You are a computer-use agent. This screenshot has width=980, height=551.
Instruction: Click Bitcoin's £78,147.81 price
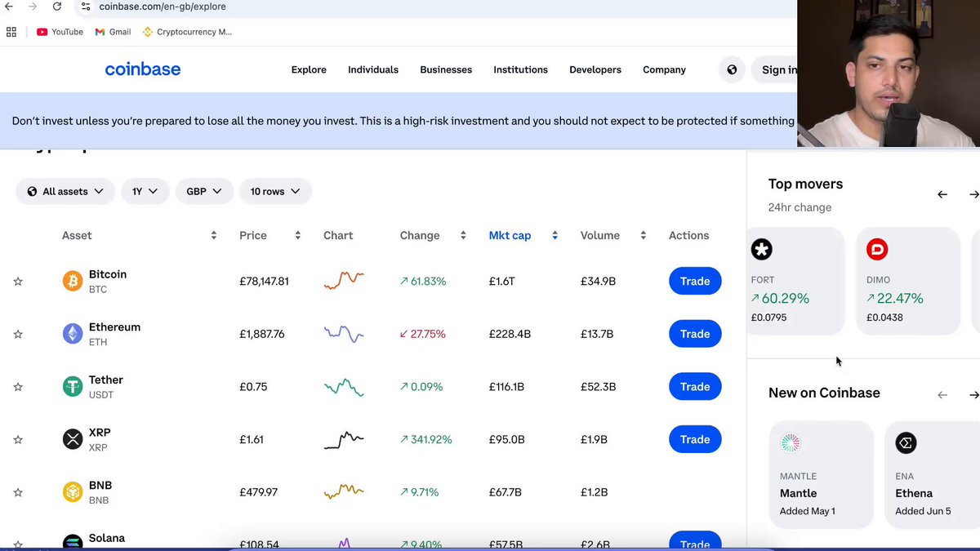(264, 281)
